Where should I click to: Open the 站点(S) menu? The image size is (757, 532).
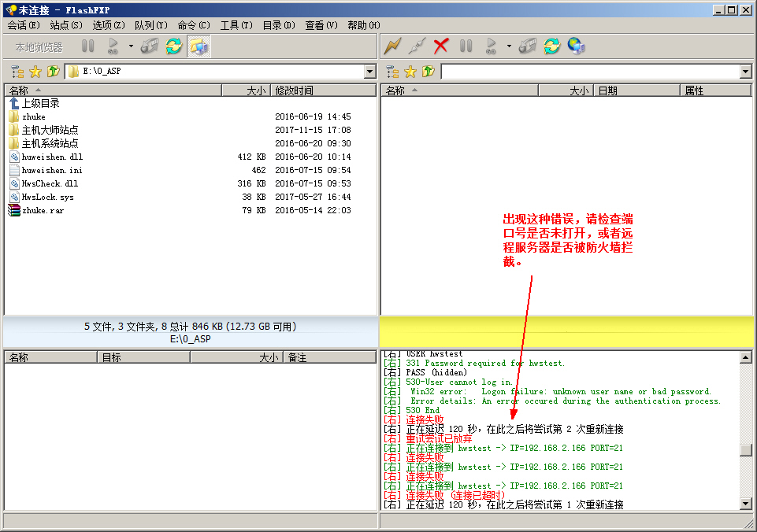[x=66, y=25]
